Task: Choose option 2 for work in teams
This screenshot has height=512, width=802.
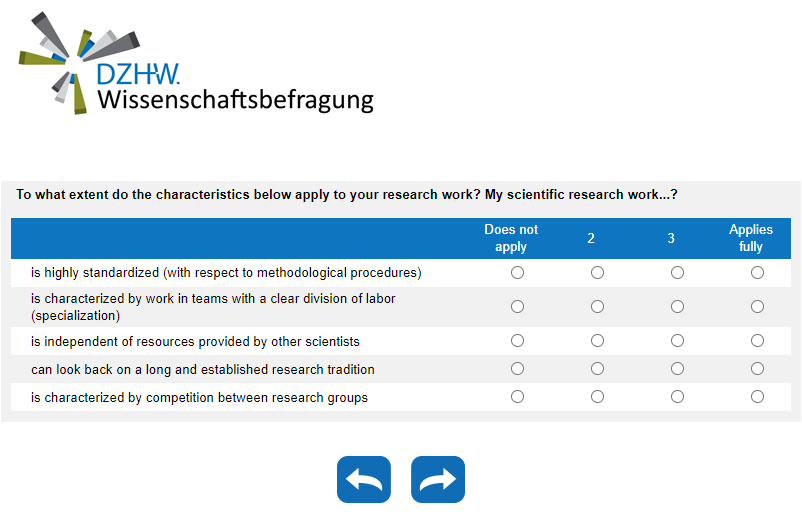Action: 597,307
